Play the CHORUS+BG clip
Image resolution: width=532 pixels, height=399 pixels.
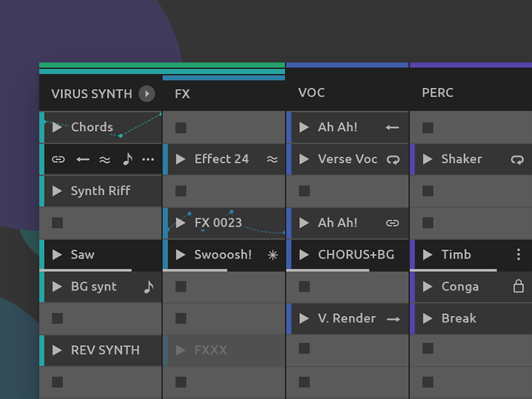305,255
